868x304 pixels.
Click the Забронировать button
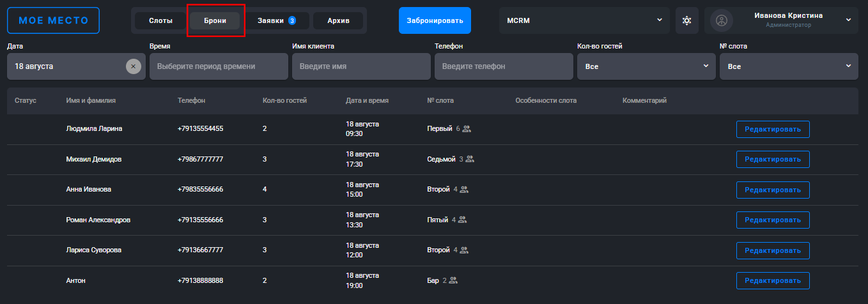(435, 20)
